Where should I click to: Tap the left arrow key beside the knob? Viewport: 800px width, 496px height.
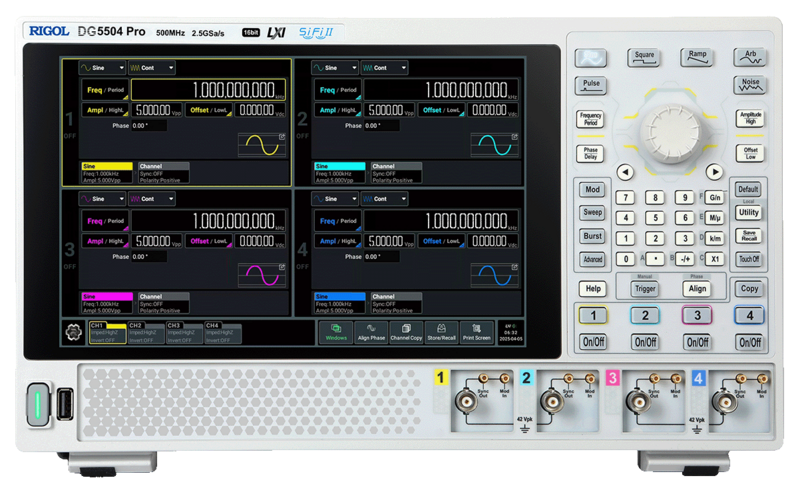[x=625, y=172]
